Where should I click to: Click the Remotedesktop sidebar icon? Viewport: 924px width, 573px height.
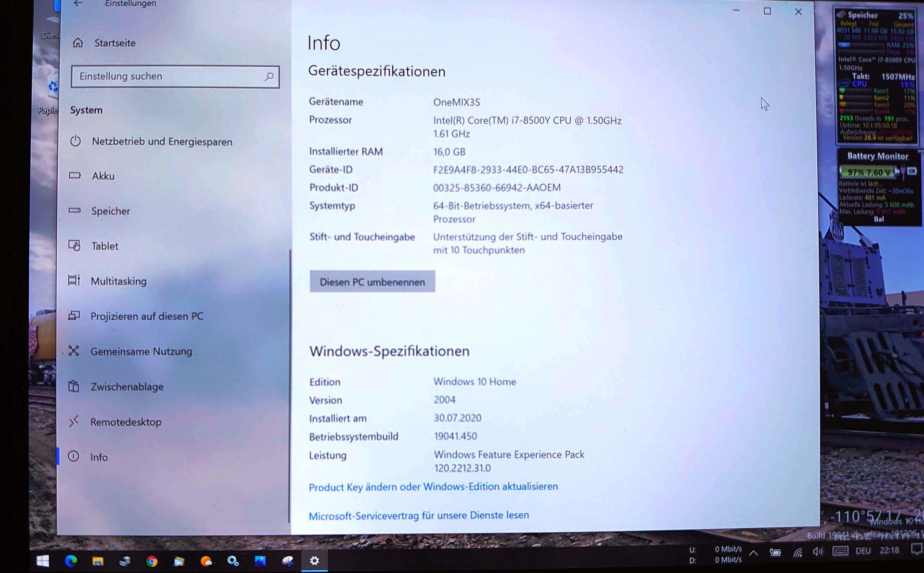pyautogui.click(x=73, y=421)
